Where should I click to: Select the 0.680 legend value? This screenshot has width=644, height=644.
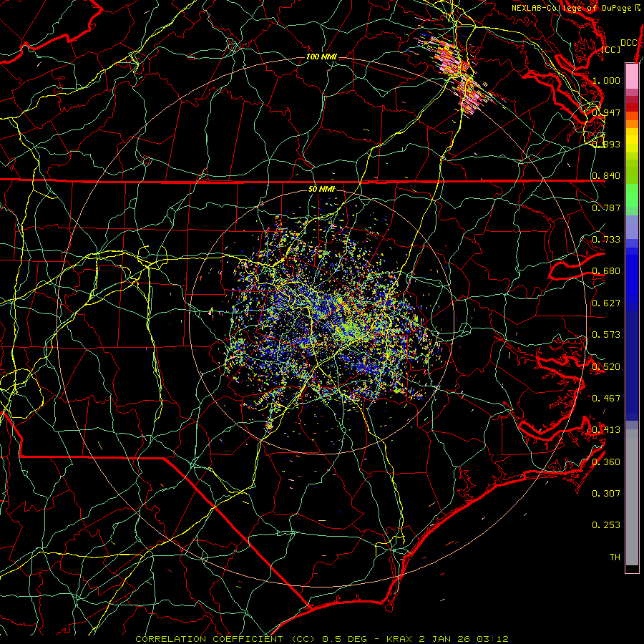pyautogui.click(x=606, y=271)
